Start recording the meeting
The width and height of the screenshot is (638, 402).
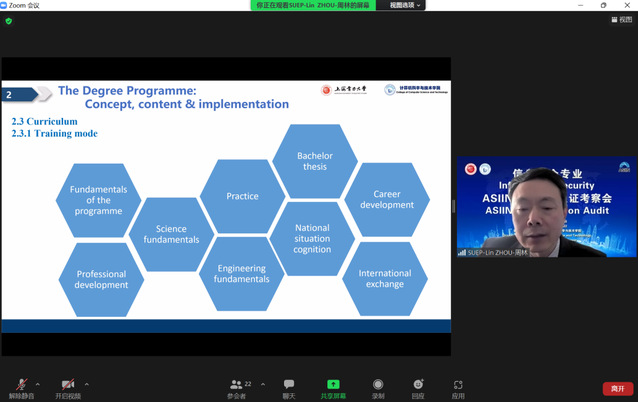(378, 387)
